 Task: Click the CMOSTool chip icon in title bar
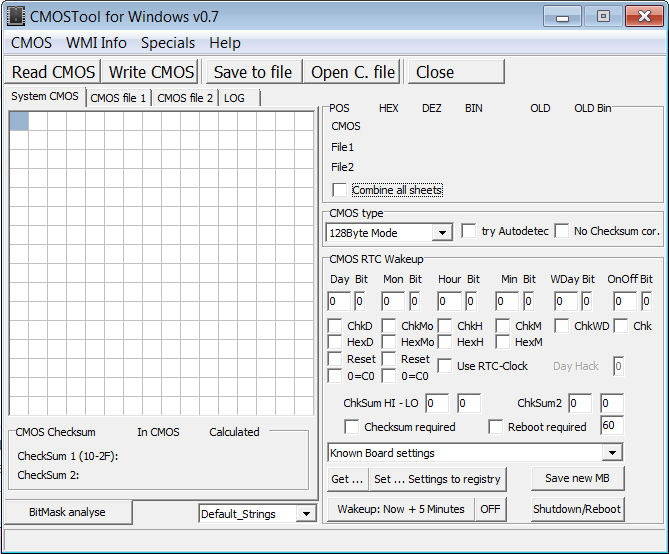pyautogui.click(x=16, y=16)
